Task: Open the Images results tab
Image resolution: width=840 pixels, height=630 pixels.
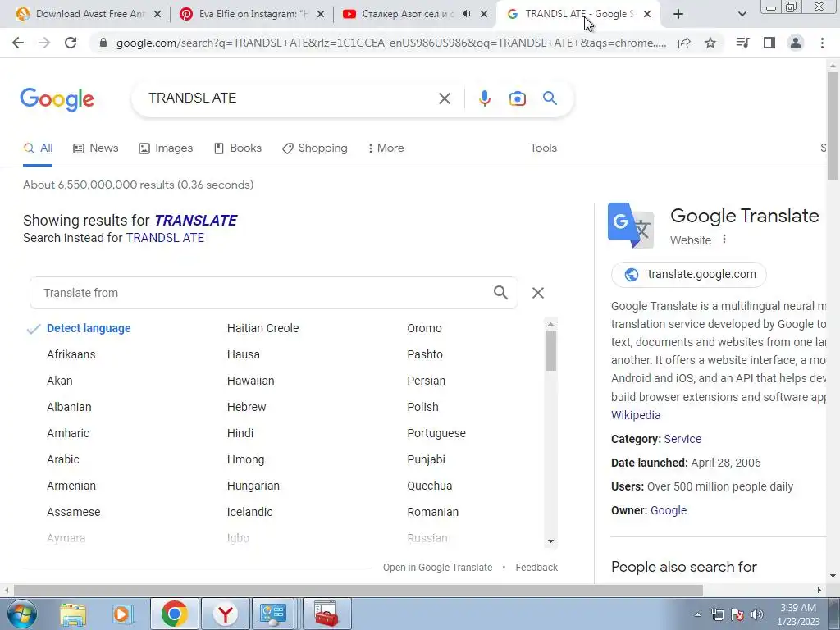Action: coord(166,148)
